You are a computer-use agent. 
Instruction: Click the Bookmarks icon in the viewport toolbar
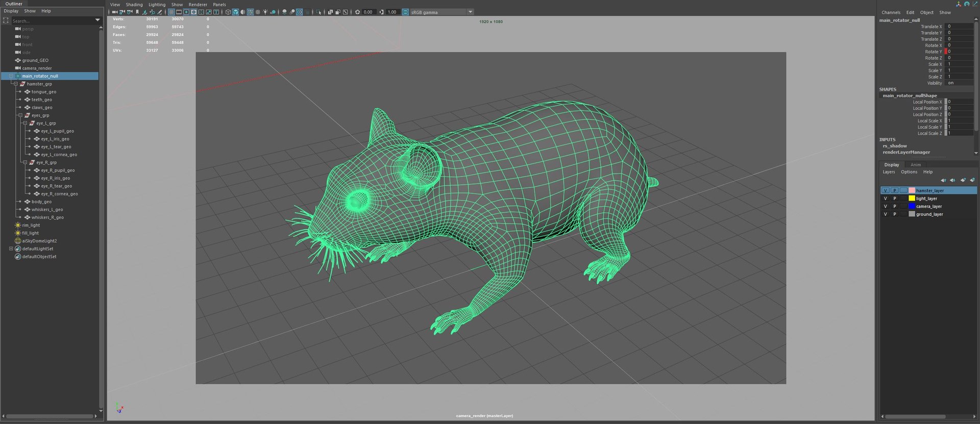pos(137,12)
